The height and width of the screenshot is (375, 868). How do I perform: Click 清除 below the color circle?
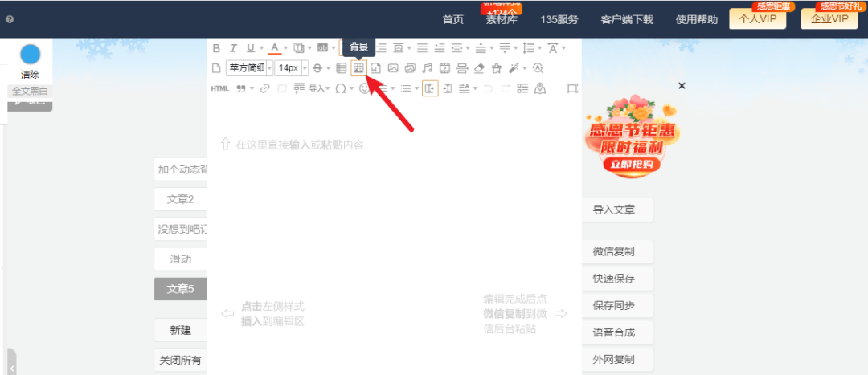pyautogui.click(x=30, y=75)
